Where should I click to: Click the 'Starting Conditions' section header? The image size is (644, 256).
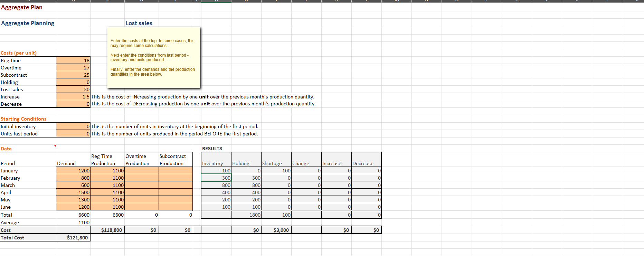point(23,119)
